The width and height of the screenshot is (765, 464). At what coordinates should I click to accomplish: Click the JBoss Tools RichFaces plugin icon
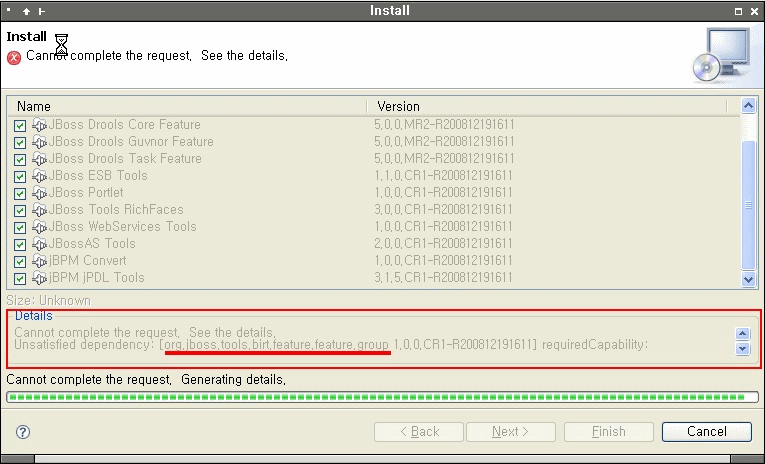point(40,210)
